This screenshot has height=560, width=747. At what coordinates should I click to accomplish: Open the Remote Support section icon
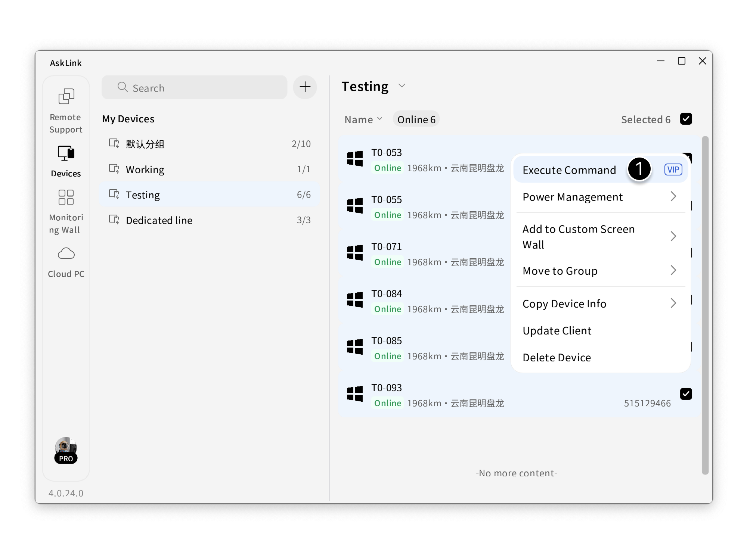click(x=66, y=97)
